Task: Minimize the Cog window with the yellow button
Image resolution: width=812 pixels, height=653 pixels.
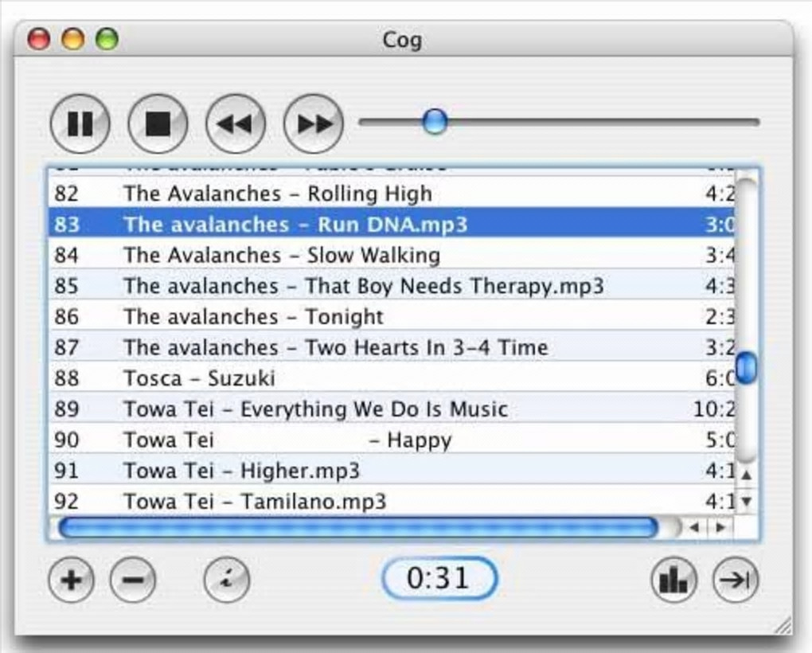Action: [73, 39]
